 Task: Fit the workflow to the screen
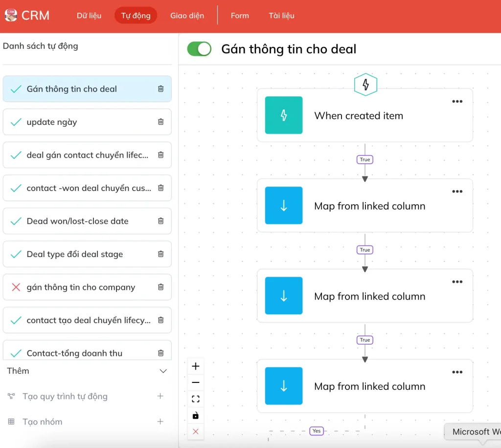pyautogui.click(x=196, y=399)
